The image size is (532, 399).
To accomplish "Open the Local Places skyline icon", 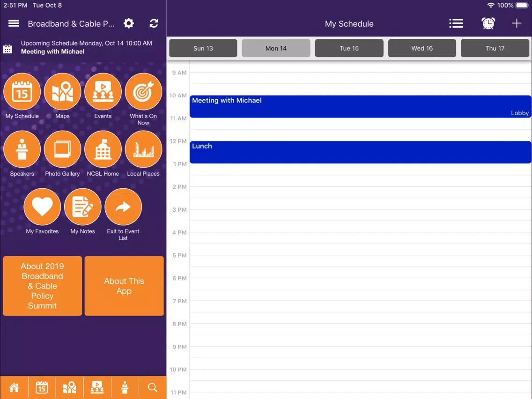I will click(143, 149).
